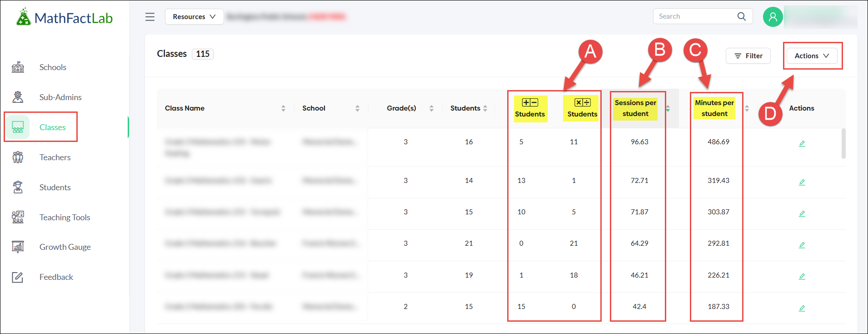Viewport: 868px width, 334px height.
Task: Click the Growth Gauge sidebar icon
Action: (x=18, y=247)
